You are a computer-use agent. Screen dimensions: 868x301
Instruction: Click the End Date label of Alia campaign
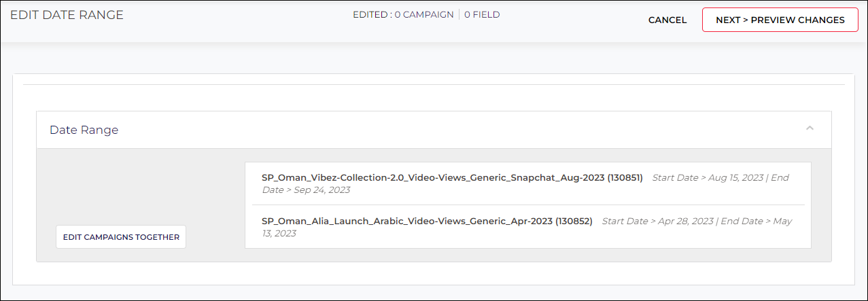click(744, 222)
